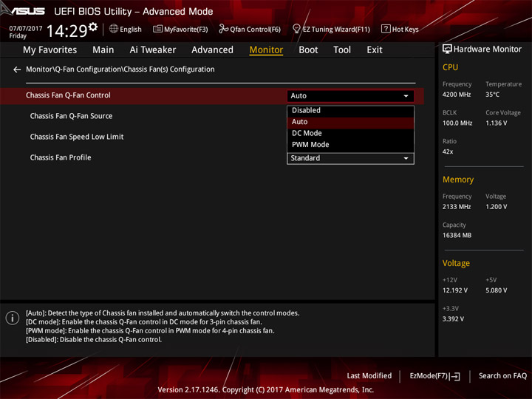This screenshot has width=532, height=399.
Task: Open the My Favorites tab
Action: [x=50, y=50]
